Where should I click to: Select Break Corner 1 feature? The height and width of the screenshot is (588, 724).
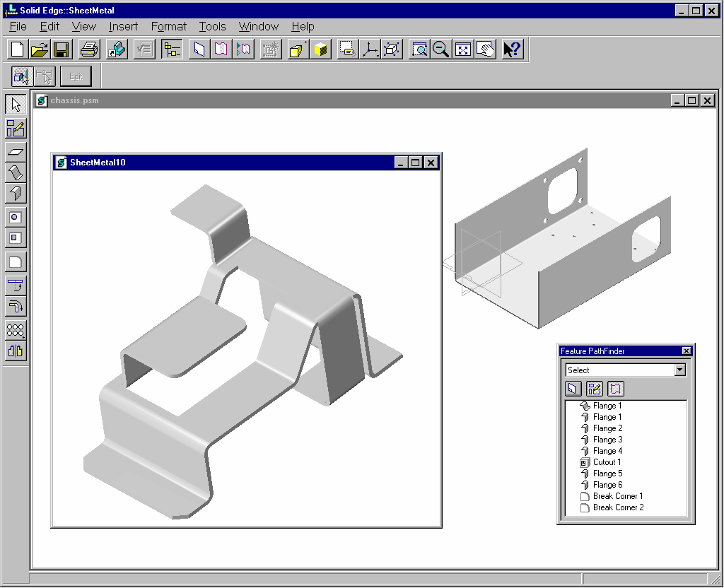click(612, 496)
